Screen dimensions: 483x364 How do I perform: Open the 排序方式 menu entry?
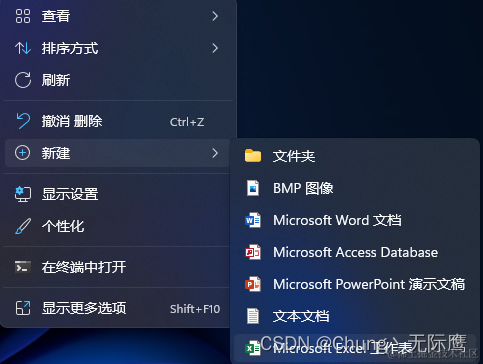click(118, 48)
